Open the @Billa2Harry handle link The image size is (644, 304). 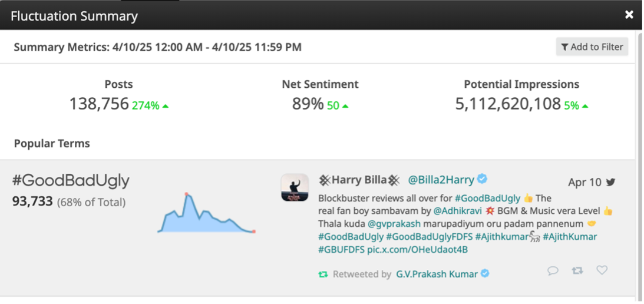click(x=441, y=179)
